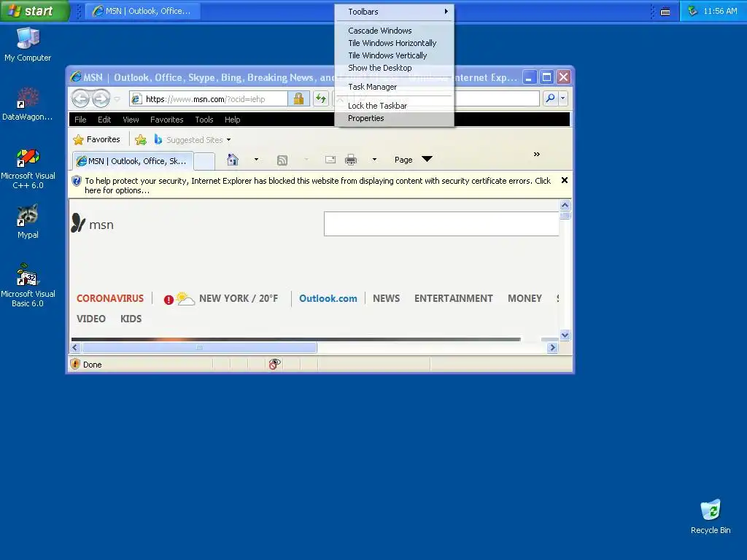Open the IE Tools menu
This screenshot has height=560, width=747.
[x=204, y=120]
